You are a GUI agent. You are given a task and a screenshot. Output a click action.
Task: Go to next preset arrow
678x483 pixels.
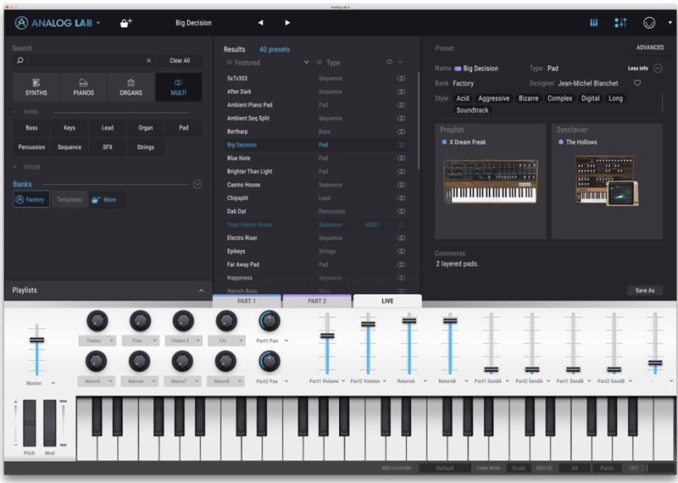[x=287, y=23]
